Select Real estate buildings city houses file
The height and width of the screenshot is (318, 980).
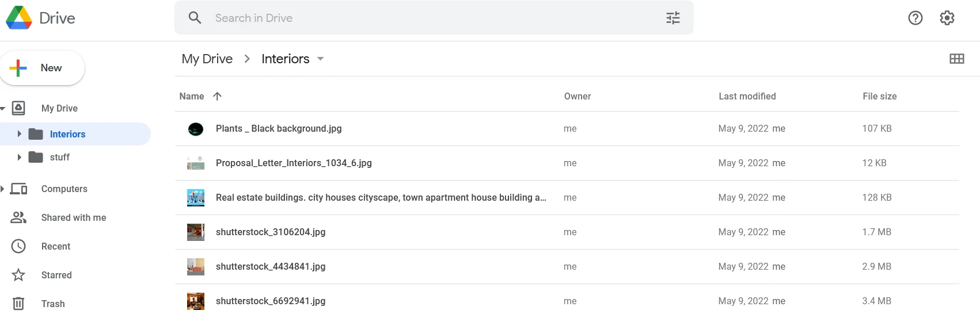tap(381, 197)
